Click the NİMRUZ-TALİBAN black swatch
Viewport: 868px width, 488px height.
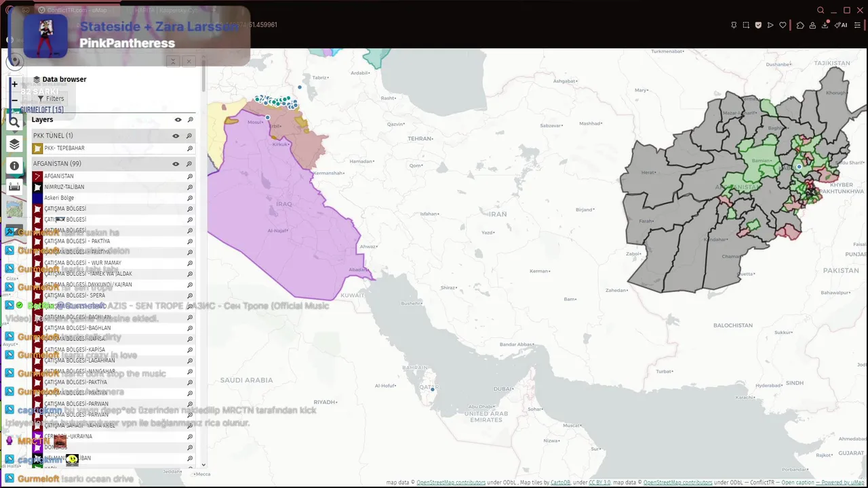pos(38,187)
